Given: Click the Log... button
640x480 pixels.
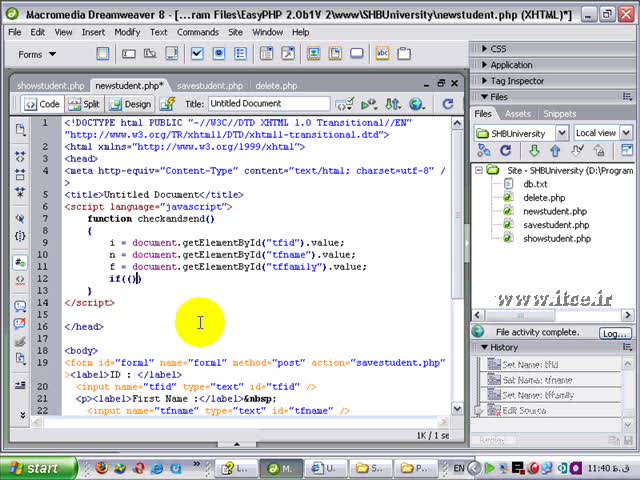Looking at the screenshot, I should coord(614,333).
